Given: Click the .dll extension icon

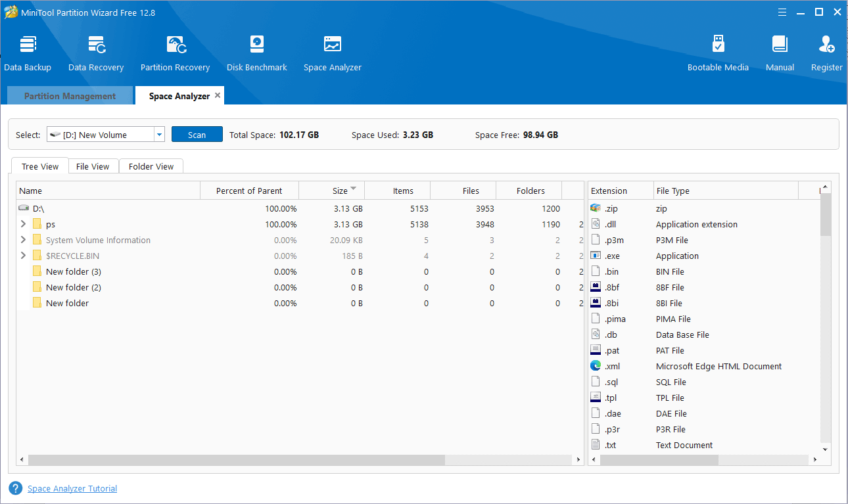Looking at the screenshot, I should pos(596,224).
